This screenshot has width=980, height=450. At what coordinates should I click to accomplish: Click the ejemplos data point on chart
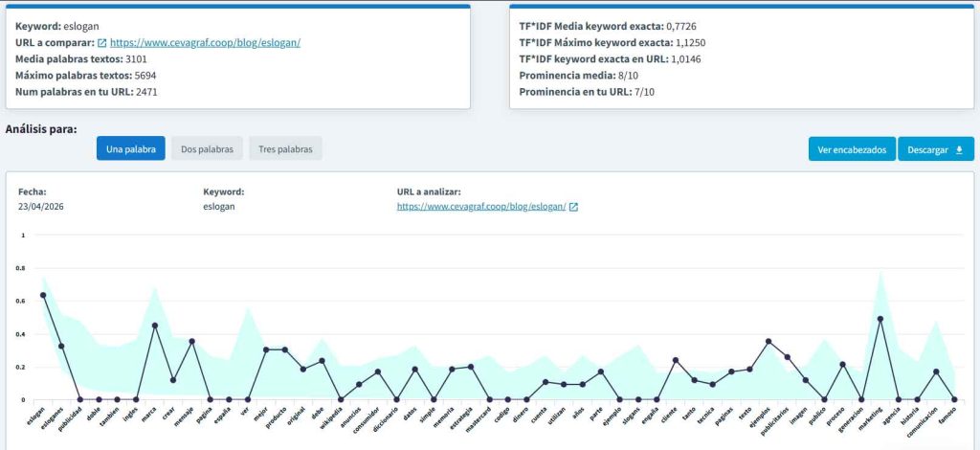[768, 342]
